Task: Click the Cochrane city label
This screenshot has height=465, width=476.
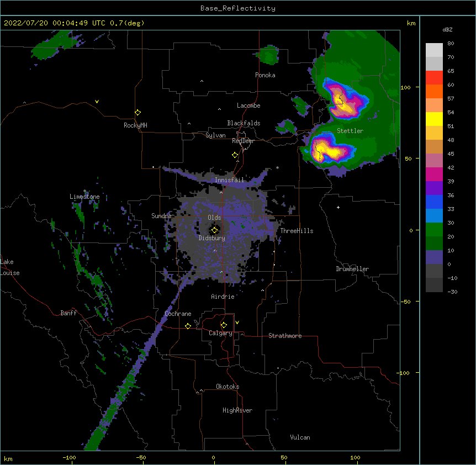Action: click(x=178, y=314)
